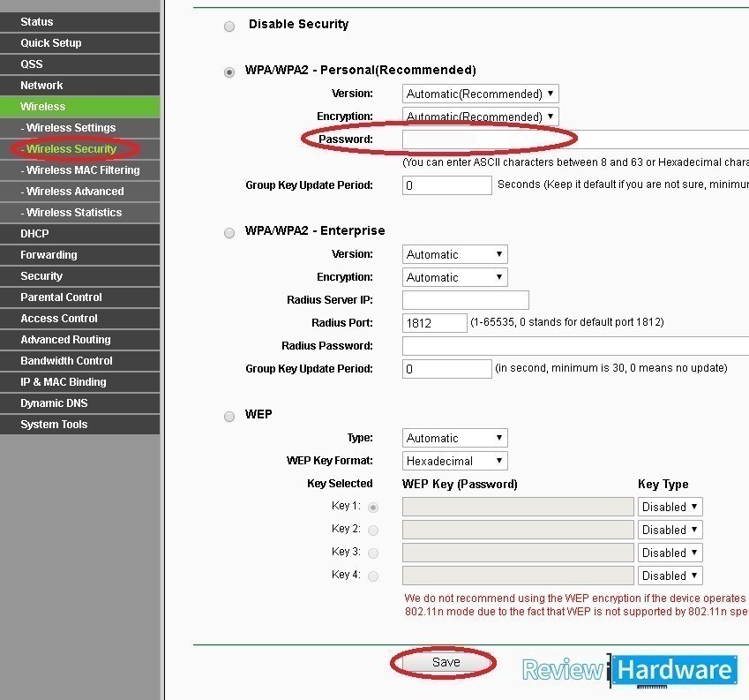Open Key 1 Key Type dropdown

pos(670,507)
